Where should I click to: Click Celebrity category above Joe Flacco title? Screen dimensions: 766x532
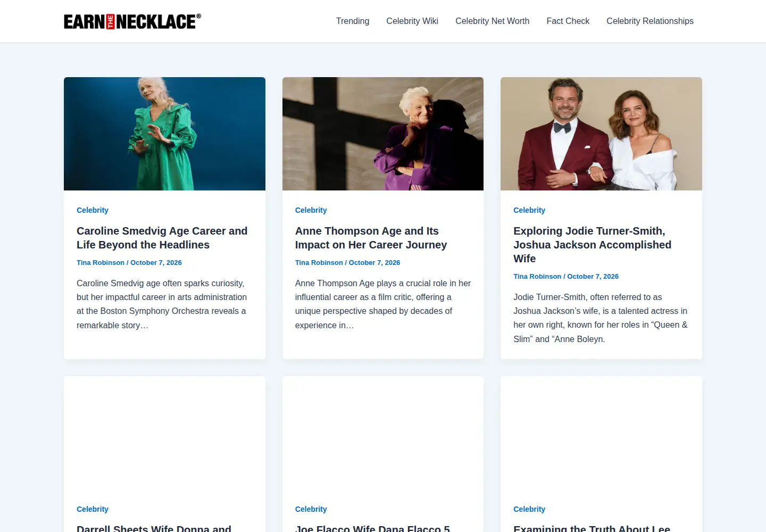point(311,509)
